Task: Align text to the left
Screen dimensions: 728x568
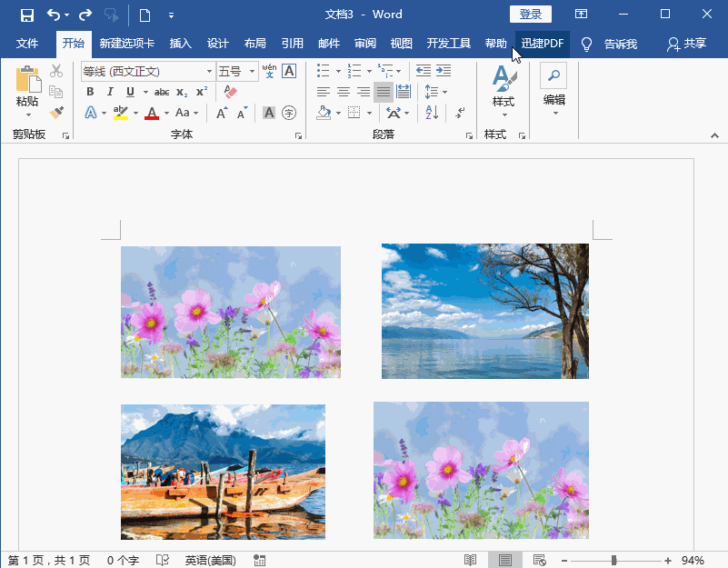Action: [x=324, y=92]
